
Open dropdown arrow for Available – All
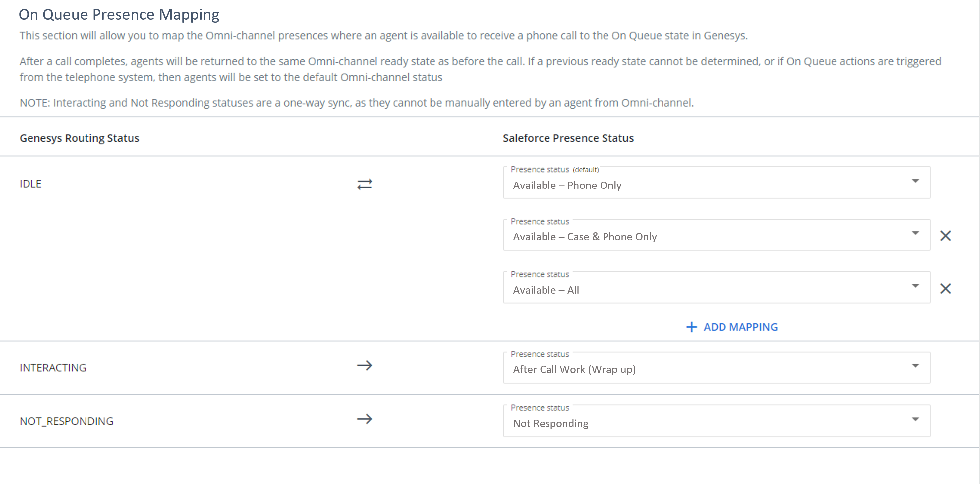tap(915, 286)
